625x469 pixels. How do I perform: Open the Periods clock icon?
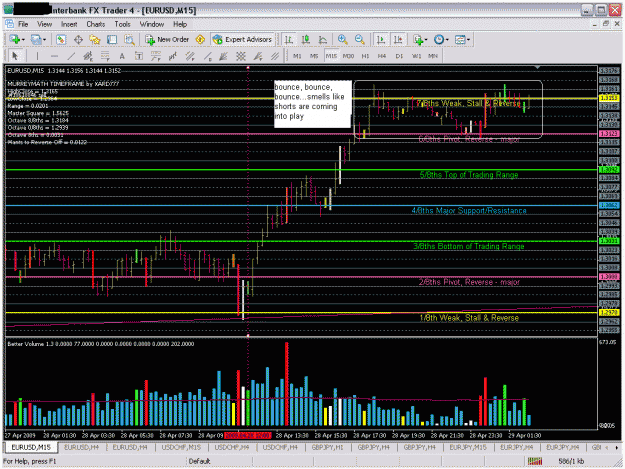pyautogui.click(x=439, y=39)
